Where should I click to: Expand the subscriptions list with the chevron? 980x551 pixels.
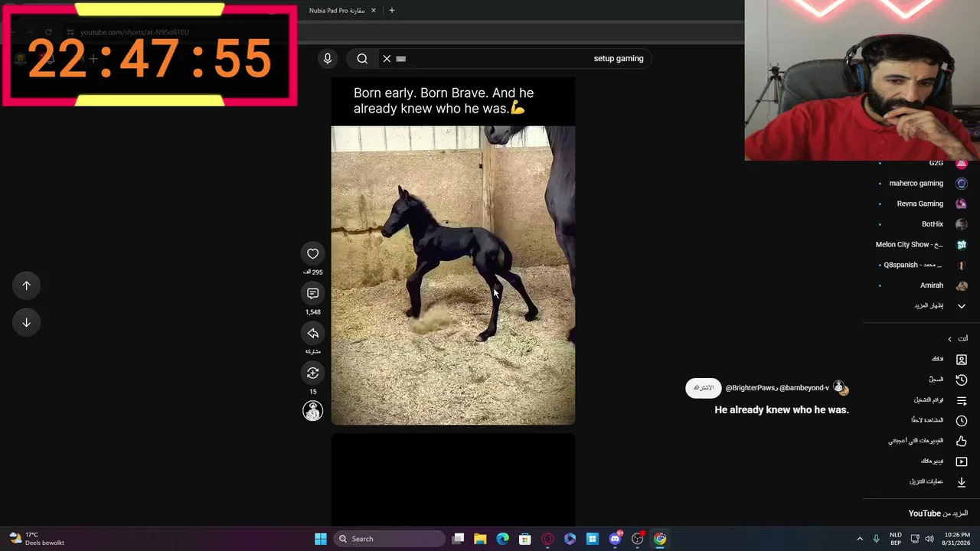[x=962, y=306]
